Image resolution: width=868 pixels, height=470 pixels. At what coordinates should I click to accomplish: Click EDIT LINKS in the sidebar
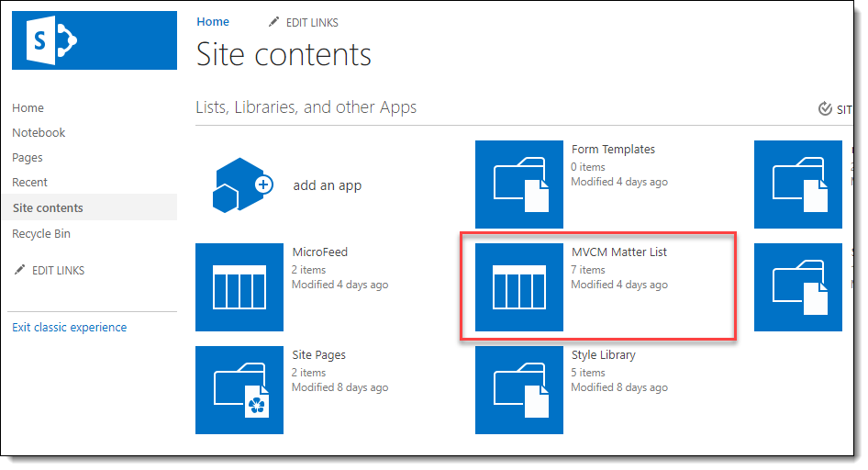click(x=58, y=271)
